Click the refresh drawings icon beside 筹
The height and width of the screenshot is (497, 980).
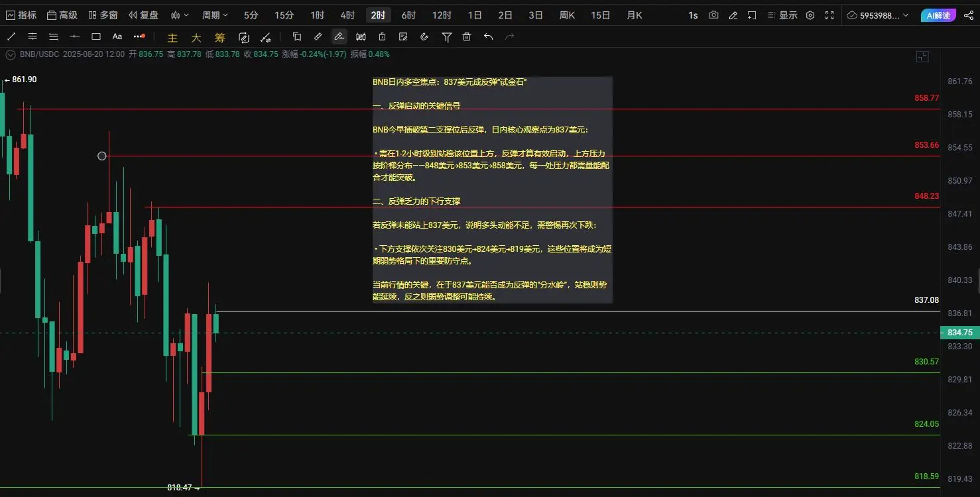click(x=244, y=37)
